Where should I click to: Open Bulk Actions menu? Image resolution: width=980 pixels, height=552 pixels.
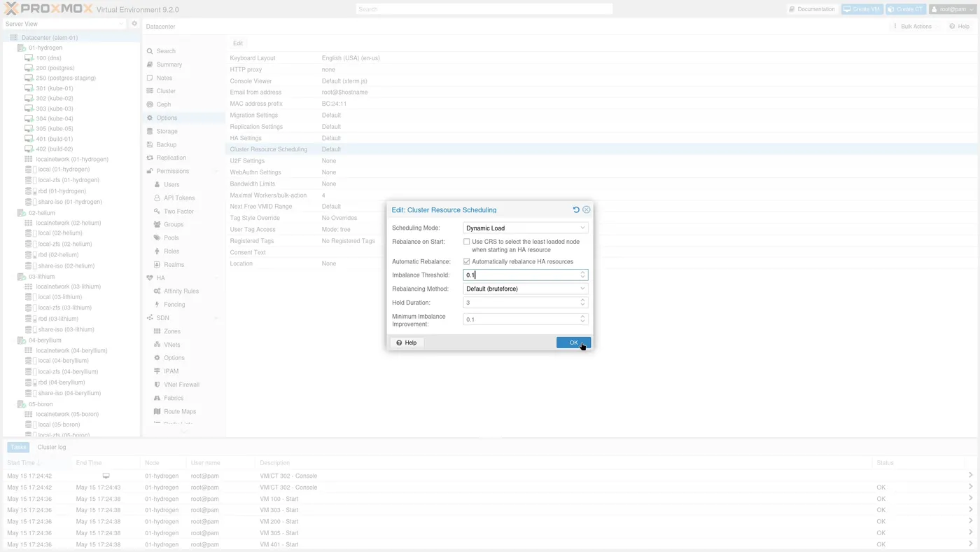click(913, 27)
